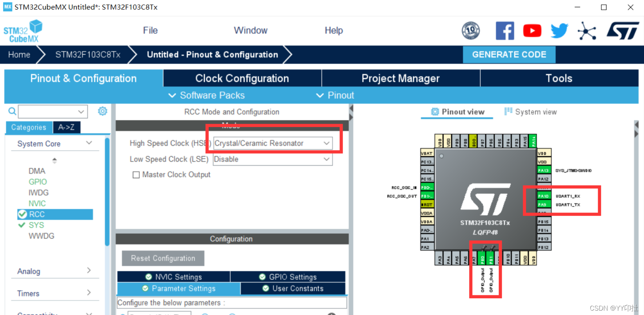The image size is (644, 315).
Task: Switch to System view
Action: coord(530,112)
